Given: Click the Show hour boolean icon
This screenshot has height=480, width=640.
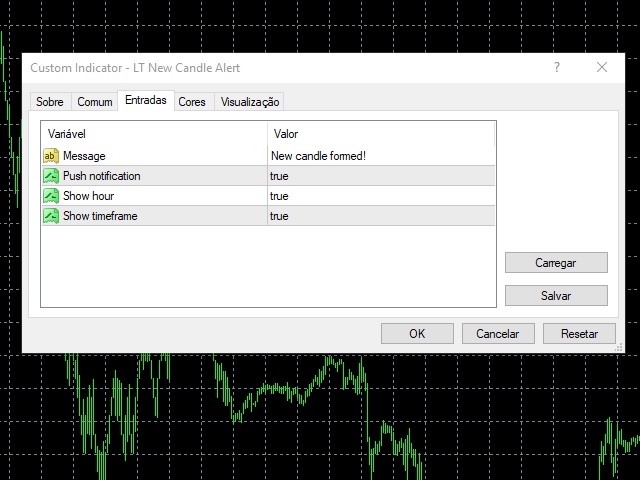Looking at the screenshot, I should click(x=51, y=196).
